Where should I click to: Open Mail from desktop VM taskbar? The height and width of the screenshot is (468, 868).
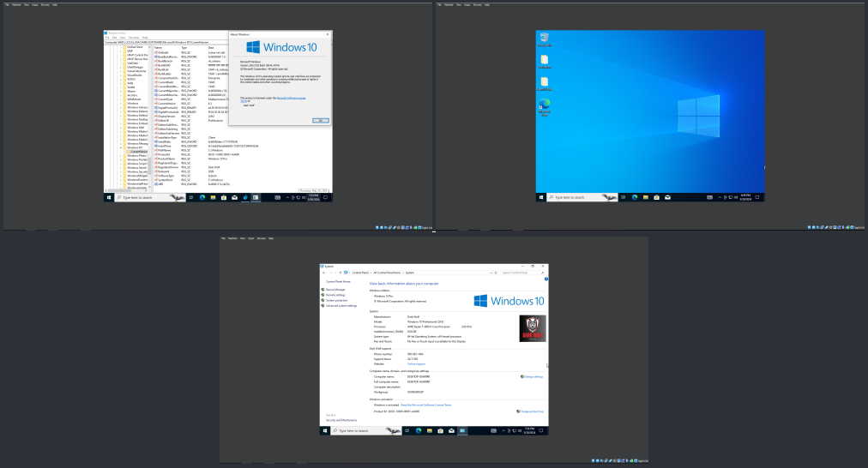click(x=667, y=197)
